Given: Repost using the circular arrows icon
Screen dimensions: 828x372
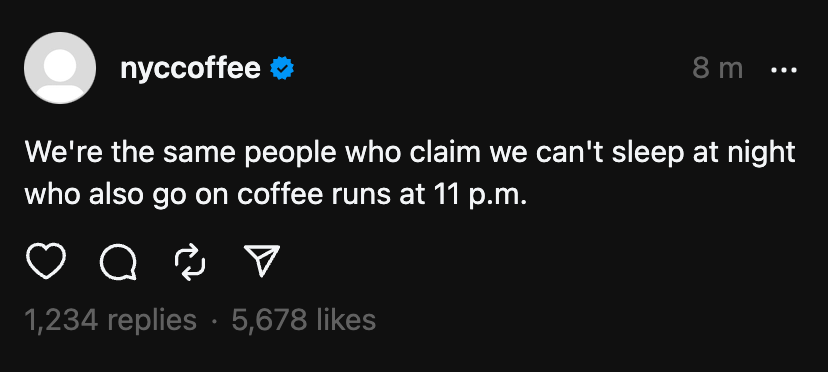Looking at the screenshot, I should pyautogui.click(x=190, y=262).
